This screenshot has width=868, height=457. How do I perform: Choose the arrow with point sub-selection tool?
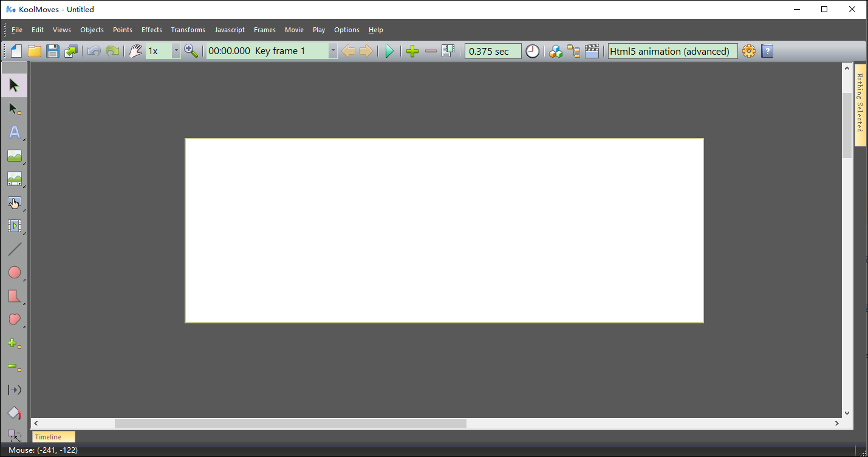[15, 109]
